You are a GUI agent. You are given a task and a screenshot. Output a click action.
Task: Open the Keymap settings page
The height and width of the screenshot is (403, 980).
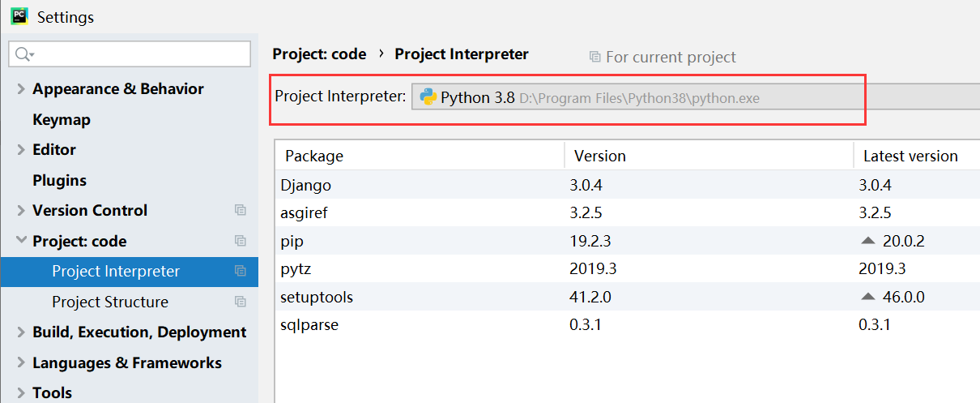tap(62, 119)
